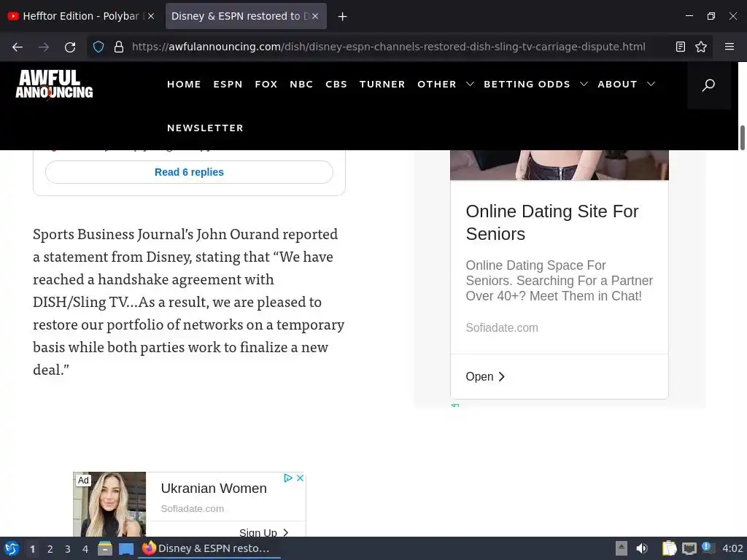Image resolution: width=747 pixels, height=560 pixels.
Task: Open the NBC section
Action: (x=301, y=85)
